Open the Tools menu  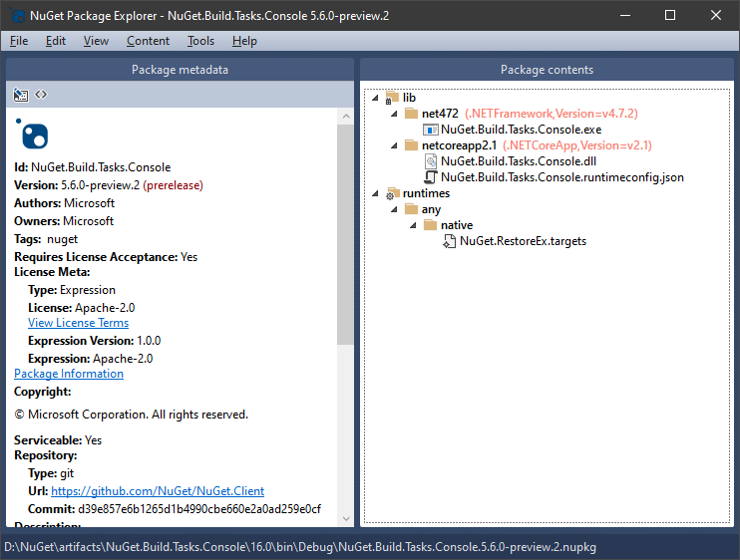[200, 41]
